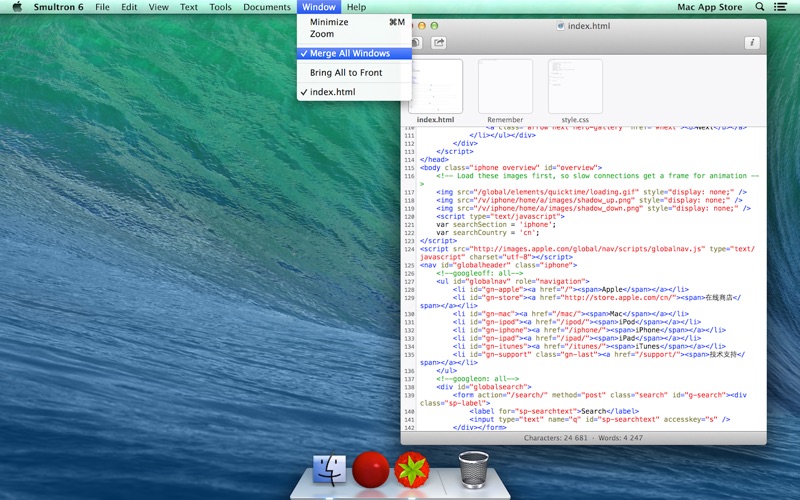This screenshot has width=800, height=500.
Task: Click the Remember tab label
Action: point(505,120)
